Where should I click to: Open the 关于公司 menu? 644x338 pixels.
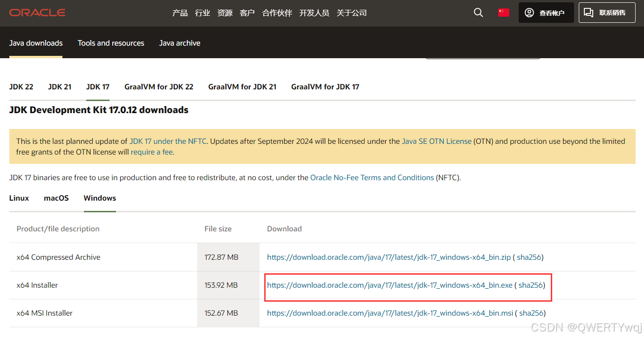pos(351,13)
